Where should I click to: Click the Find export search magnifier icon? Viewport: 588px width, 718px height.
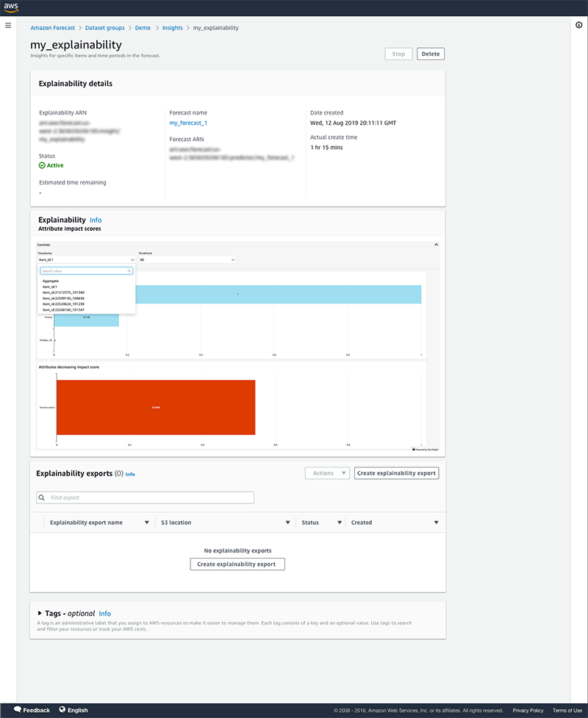coord(42,498)
